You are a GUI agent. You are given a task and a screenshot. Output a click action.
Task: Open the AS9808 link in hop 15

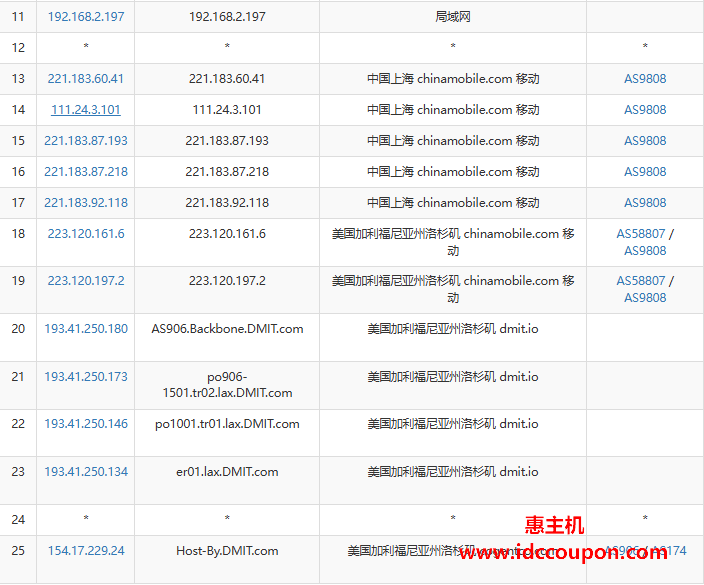pos(645,141)
